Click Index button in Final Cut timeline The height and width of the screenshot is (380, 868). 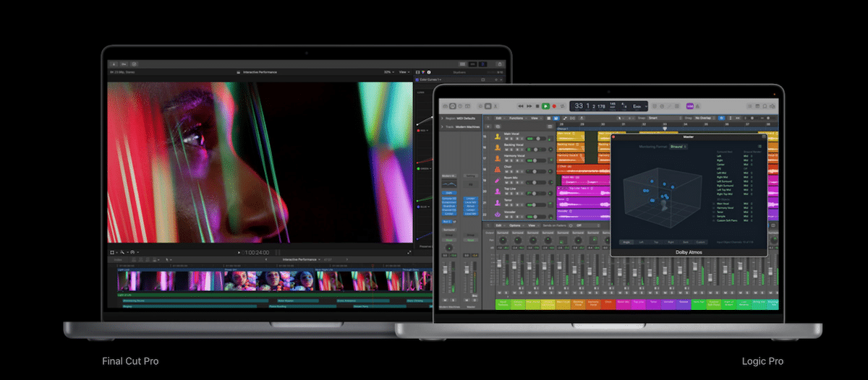(118, 259)
